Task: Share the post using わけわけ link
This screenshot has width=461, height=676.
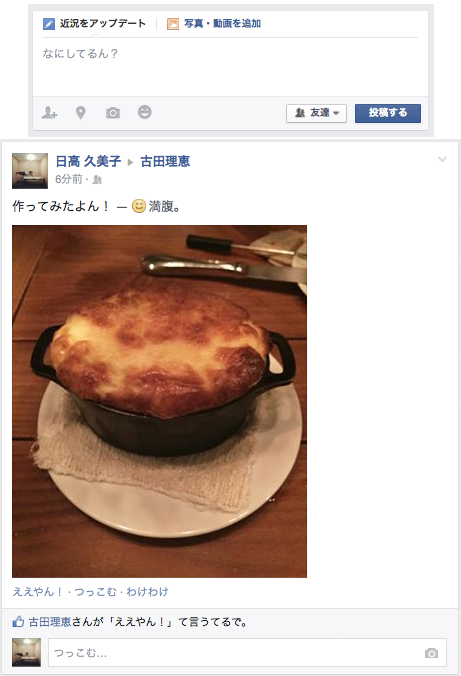Action: coord(147,592)
